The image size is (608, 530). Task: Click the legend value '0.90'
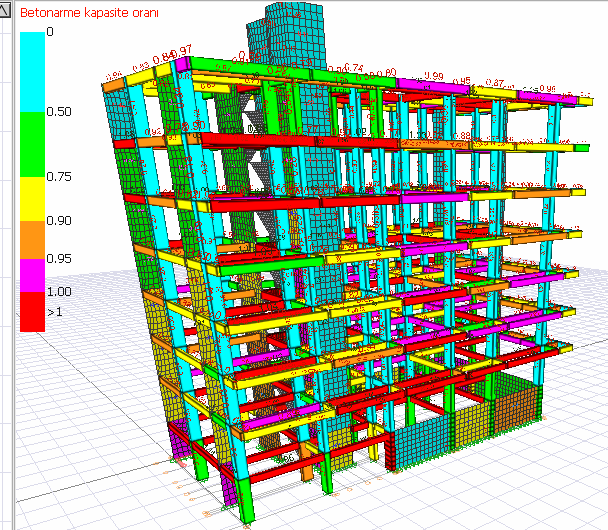59,221
